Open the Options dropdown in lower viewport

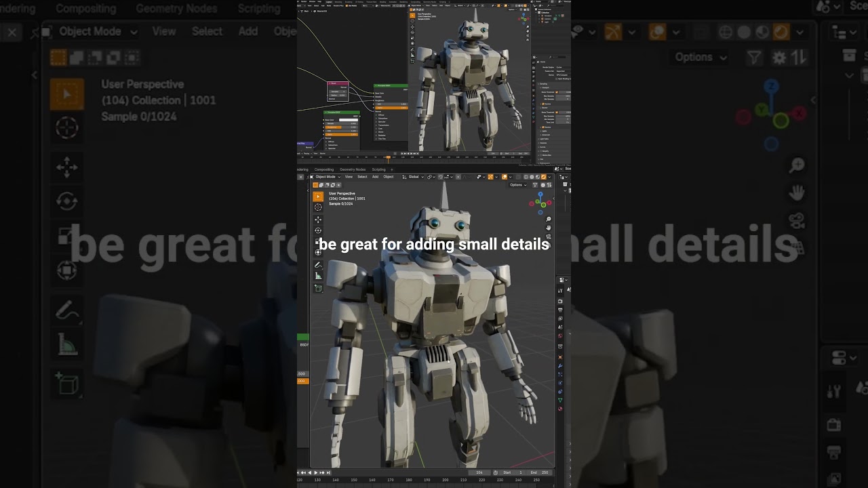click(517, 185)
